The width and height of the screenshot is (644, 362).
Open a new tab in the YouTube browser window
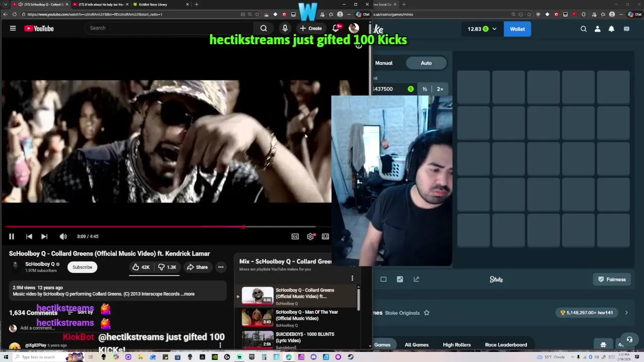197,5
